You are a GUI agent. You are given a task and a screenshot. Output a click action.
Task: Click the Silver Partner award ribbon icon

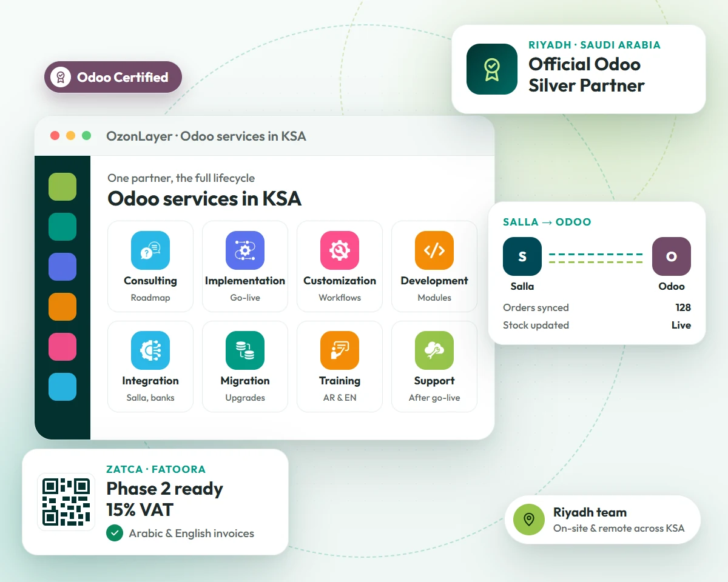[492, 69]
